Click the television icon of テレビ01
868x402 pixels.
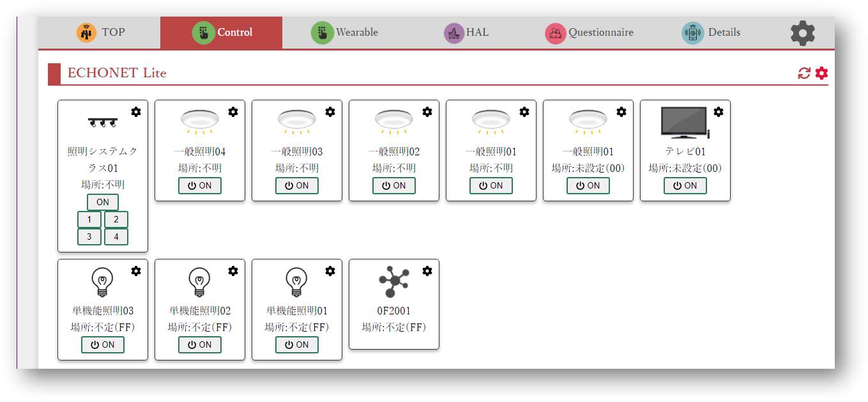pyautogui.click(x=685, y=123)
